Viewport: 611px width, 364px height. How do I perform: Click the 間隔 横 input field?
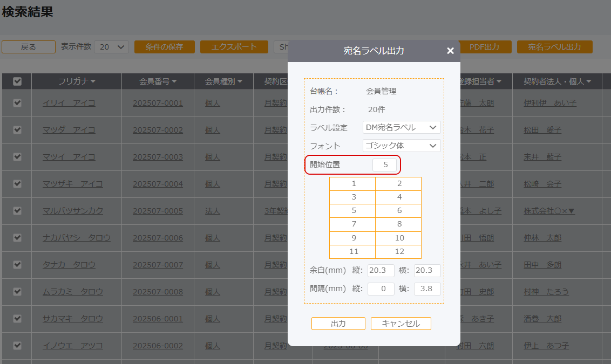pos(427,289)
